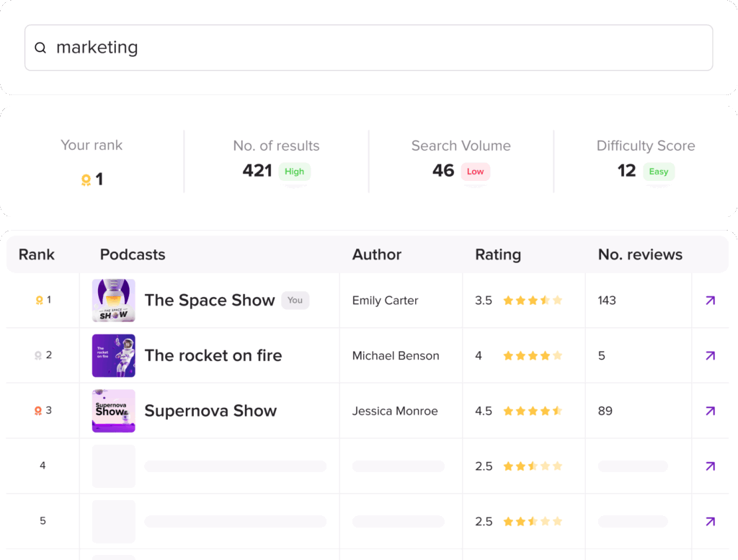The width and height of the screenshot is (738, 560).
Task: Open rank 4 podcast via arrow icon
Action: tap(710, 466)
